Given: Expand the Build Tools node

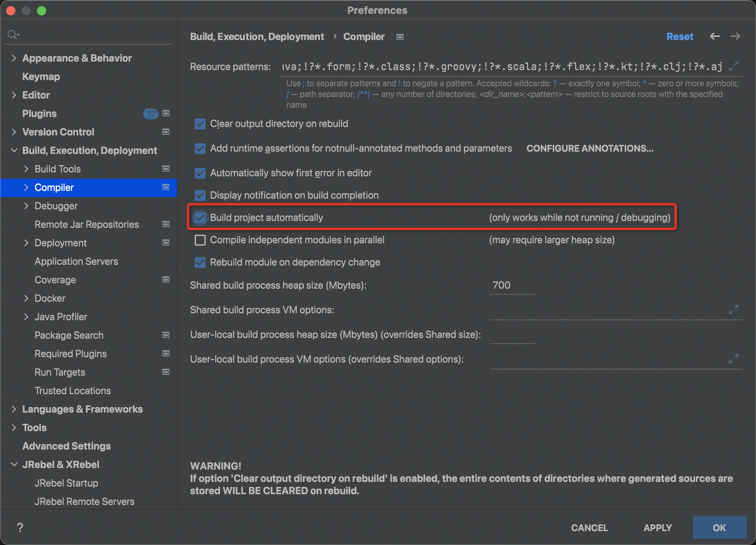Looking at the screenshot, I should pos(26,169).
